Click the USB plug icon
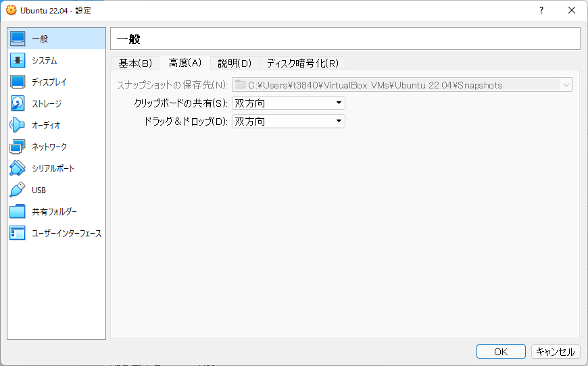588x366 pixels. (18, 190)
